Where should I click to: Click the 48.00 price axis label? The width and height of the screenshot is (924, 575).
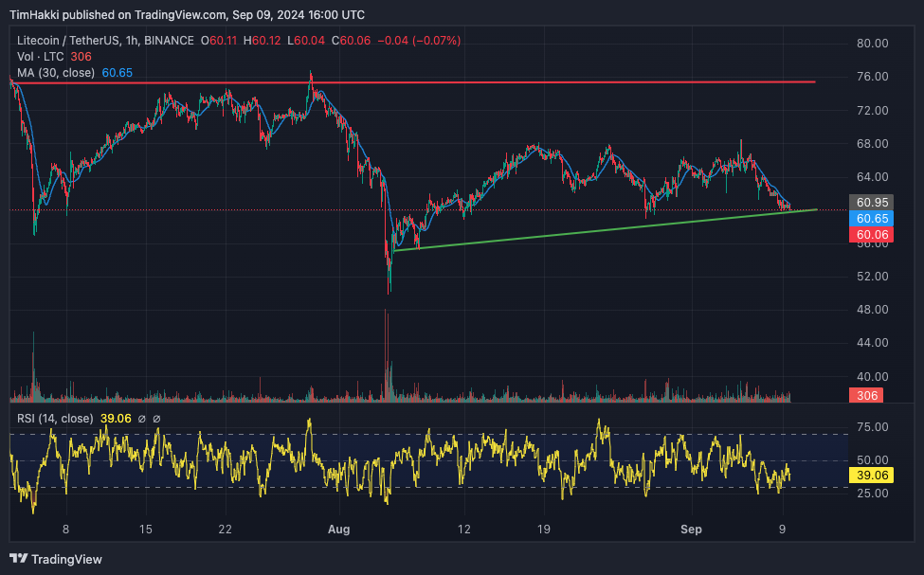click(x=872, y=310)
